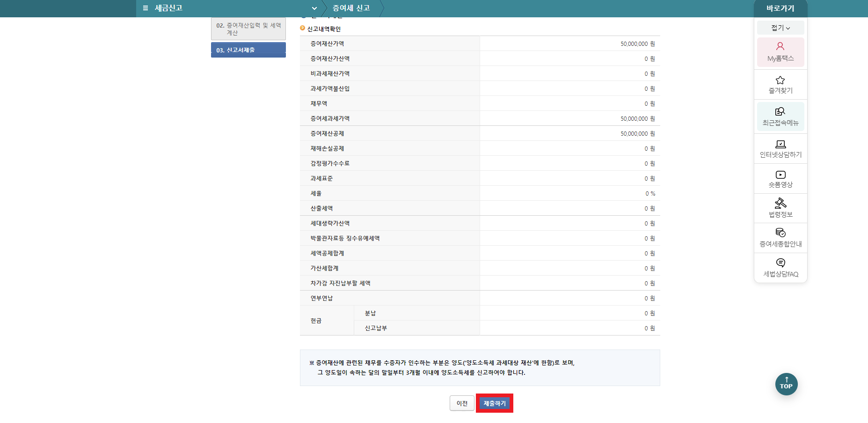Screen dimensions: 868x423
Task: Collapse the sidebar using 접기 chevron
Action: point(780,28)
